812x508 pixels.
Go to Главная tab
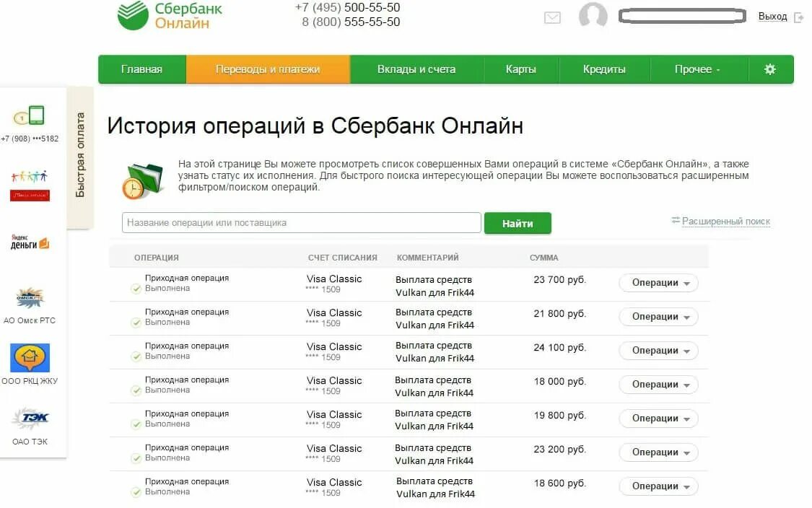(142, 69)
